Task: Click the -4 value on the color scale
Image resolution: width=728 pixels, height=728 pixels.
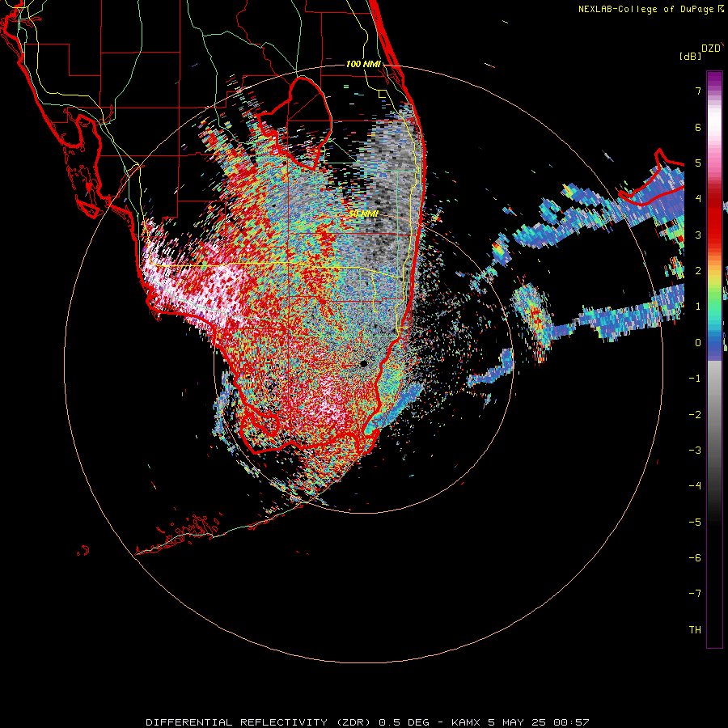Action: [x=695, y=486]
